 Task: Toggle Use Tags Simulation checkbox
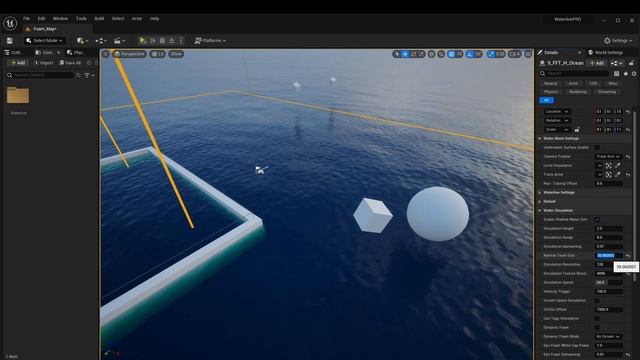pyautogui.click(x=597, y=318)
